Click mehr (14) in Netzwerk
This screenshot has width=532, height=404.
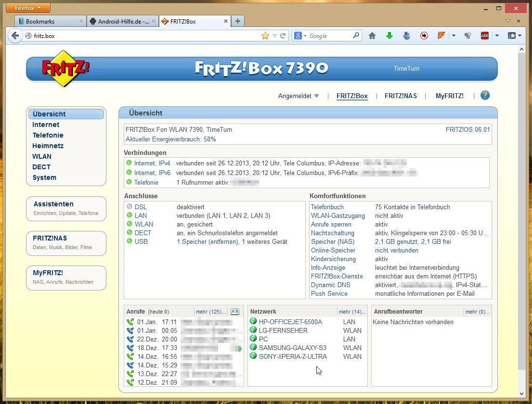352,312
